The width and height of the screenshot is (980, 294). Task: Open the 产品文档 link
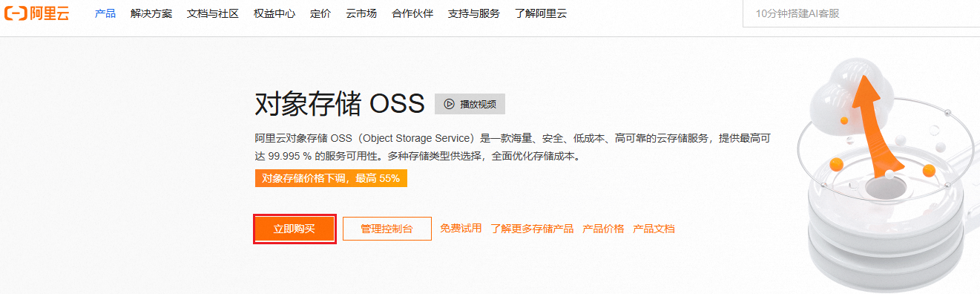coord(654,229)
